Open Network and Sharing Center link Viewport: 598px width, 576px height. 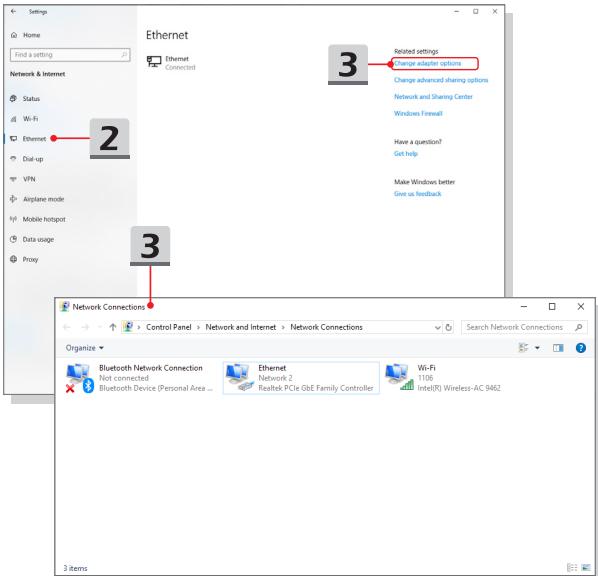tap(433, 97)
